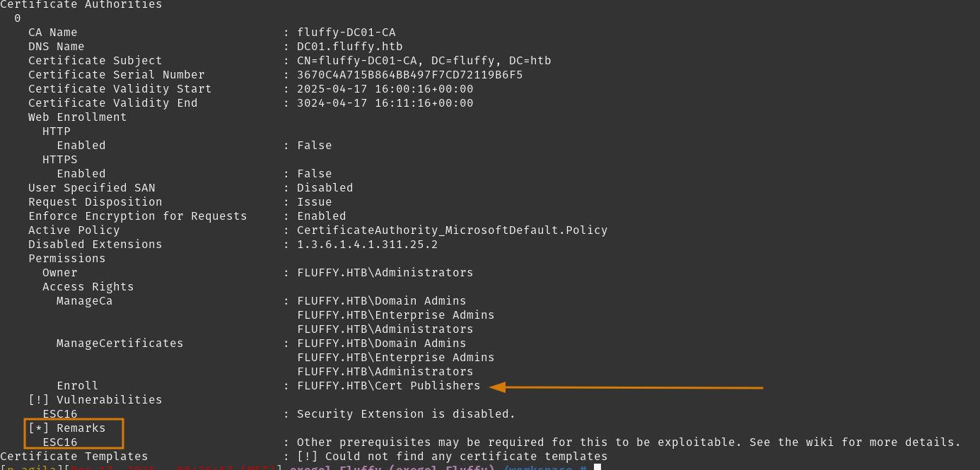Click the Web Enrollment section heading
Image resolution: width=980 pixels, height=470 pixels.
[78, 117]
